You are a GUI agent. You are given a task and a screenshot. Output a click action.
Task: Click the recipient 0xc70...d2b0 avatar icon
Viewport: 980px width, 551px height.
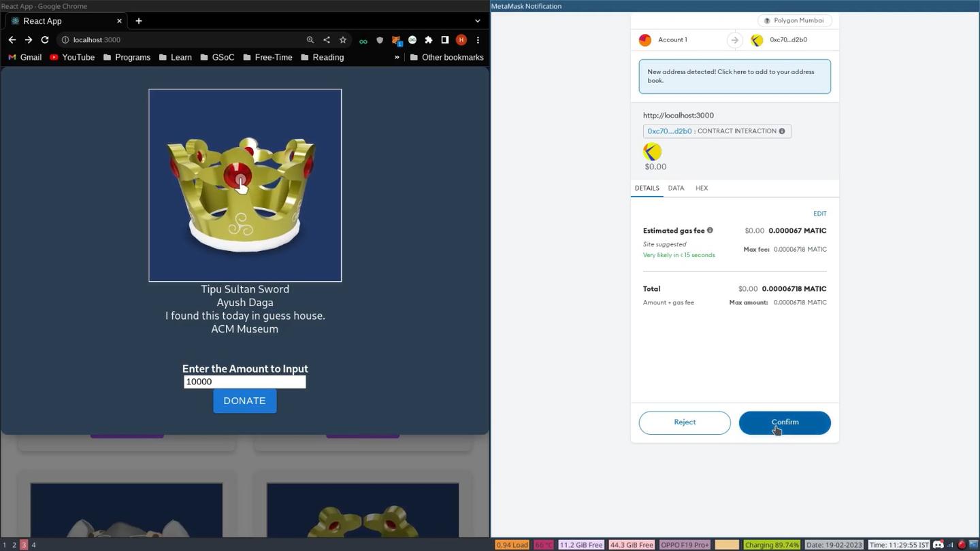(757, 40)
